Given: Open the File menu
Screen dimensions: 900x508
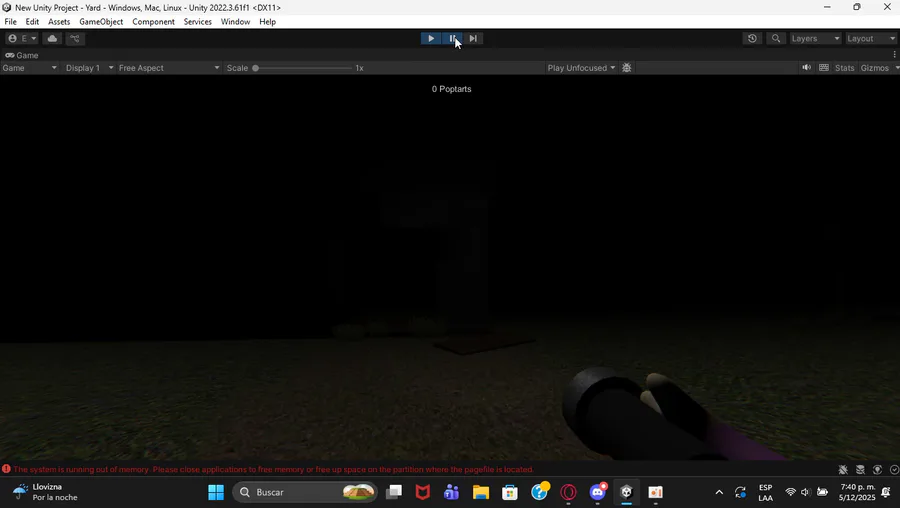Looking at the screenshot, I should click(10, 22).
